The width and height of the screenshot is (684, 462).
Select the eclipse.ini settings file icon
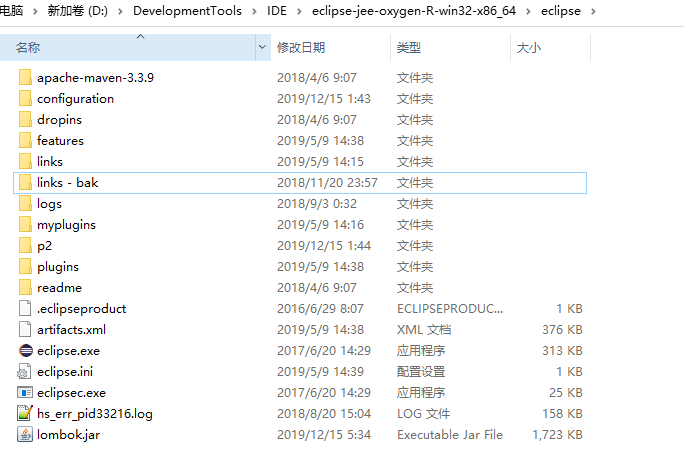point(26,372)
